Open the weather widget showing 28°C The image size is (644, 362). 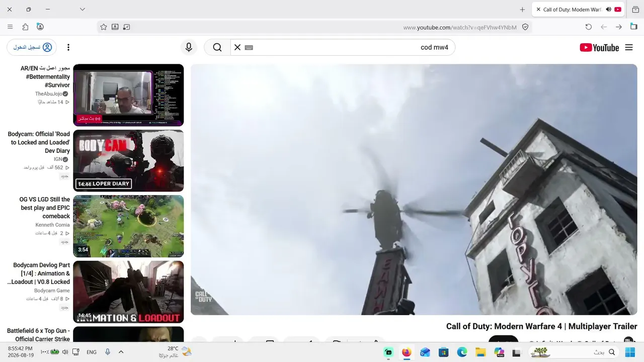[175, 352]
